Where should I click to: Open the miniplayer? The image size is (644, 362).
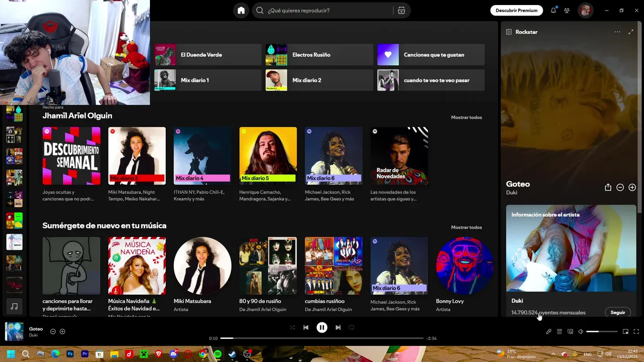625,331
